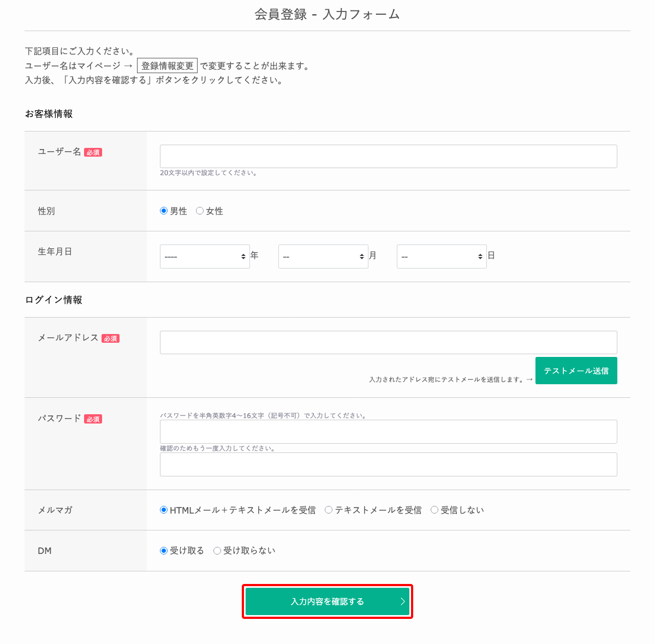Select HTMLメール＋テキストメールを受信 option

[x=164, y=510]
